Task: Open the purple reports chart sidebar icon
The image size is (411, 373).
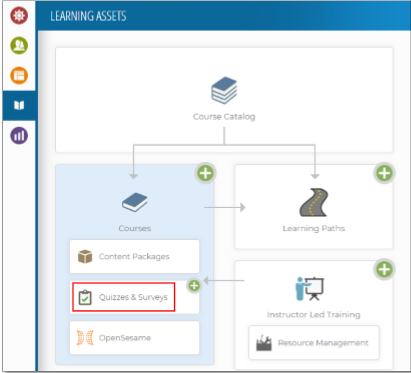Action: (19, 136)
